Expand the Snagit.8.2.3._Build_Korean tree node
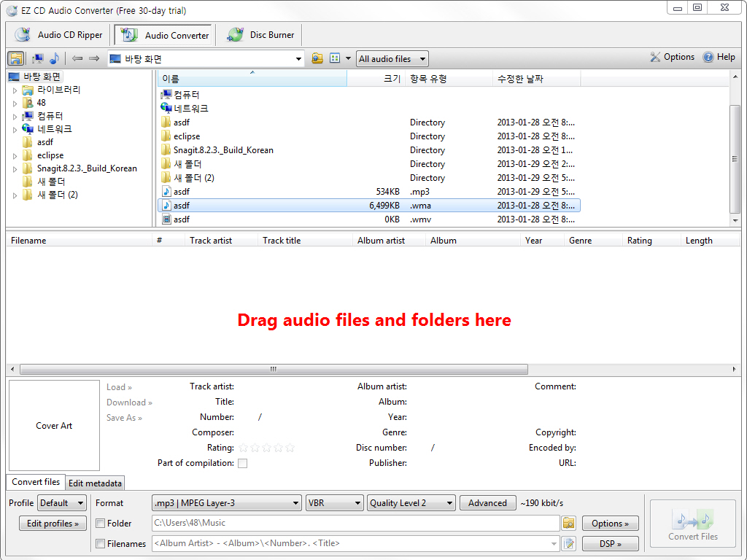Screen dimensions: 747x560 (x=15, y=169)
